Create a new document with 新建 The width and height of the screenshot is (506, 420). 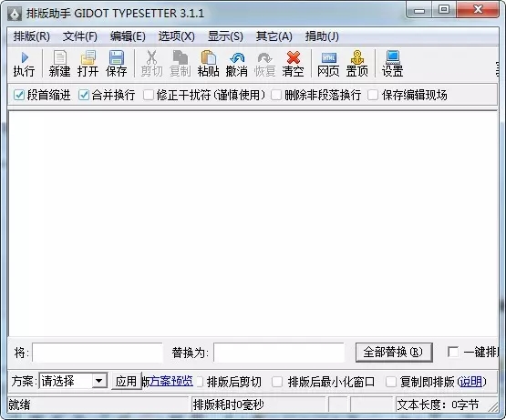[59, 64]
